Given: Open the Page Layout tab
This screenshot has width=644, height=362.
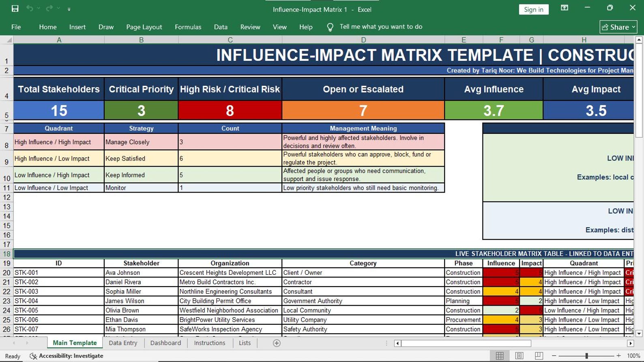Looking at the screenshot, I should [x=144, y=27].
